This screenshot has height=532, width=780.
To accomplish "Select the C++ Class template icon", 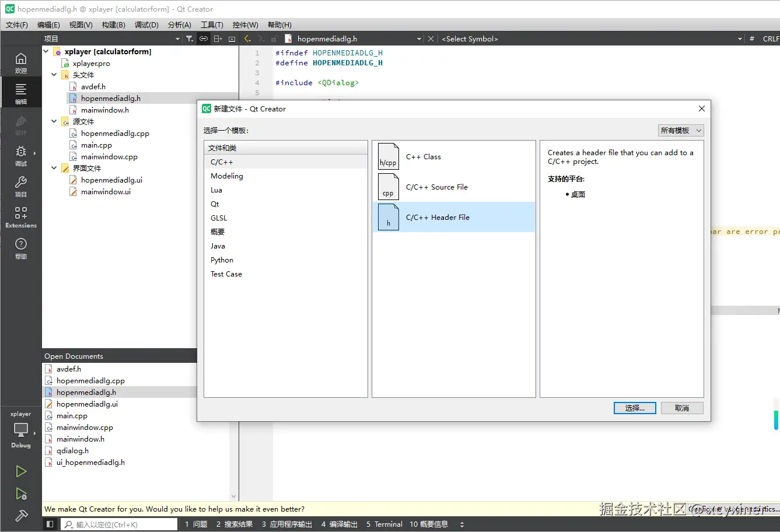I will 389,156.
